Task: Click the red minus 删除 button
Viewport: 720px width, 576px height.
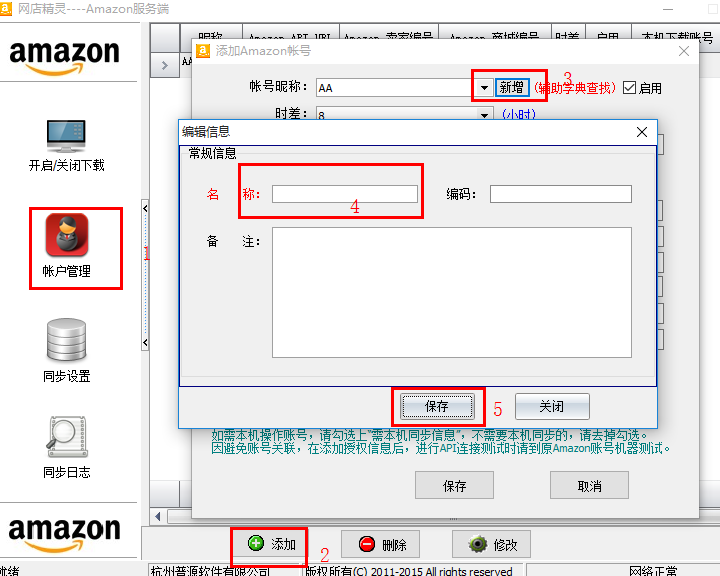Action: (x=380, y=544)
